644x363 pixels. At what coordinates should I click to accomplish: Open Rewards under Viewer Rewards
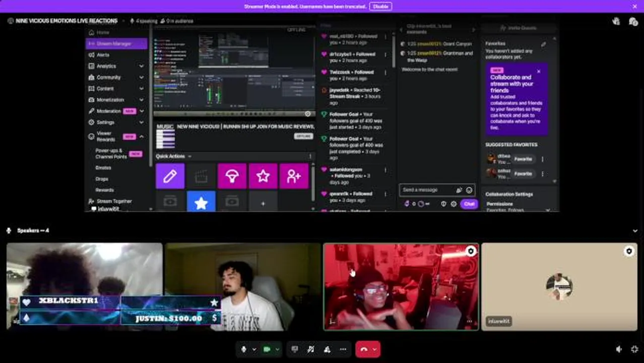(x=104, y=190)
